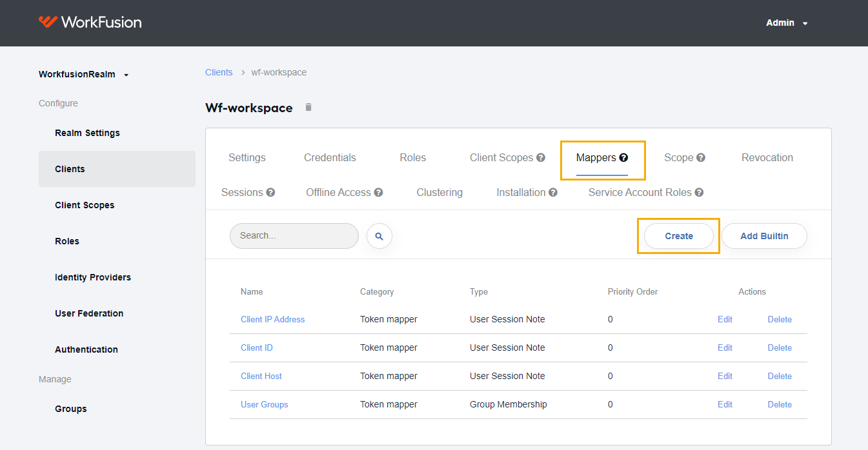Open the Admin user dropdown
The image size is (868, 450).
pos(787,23)
